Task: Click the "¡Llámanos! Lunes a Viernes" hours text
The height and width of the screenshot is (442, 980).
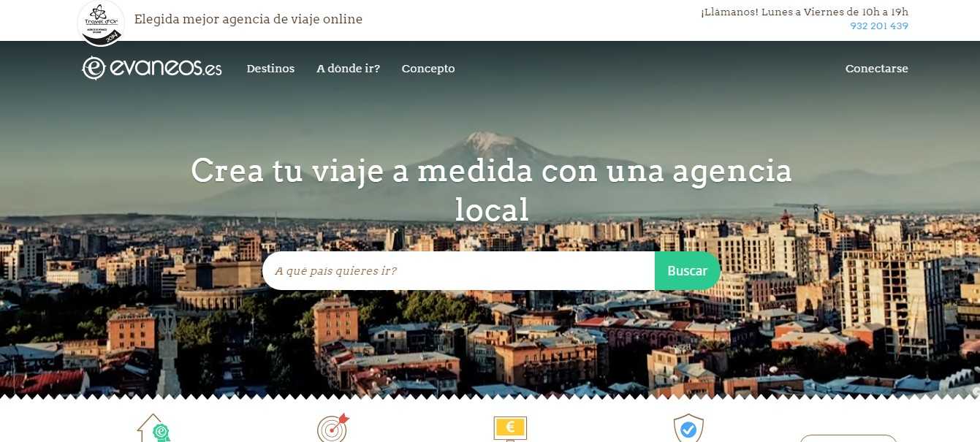Action: tap(804, 12)
